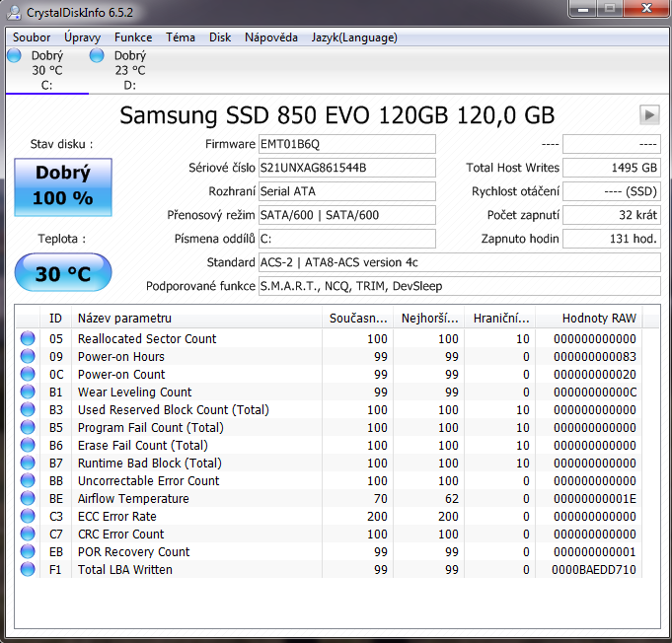Select the ECC Error Rate row name
Image resolution: width=672 pixels, height=643 pixels.
(117, 517)
